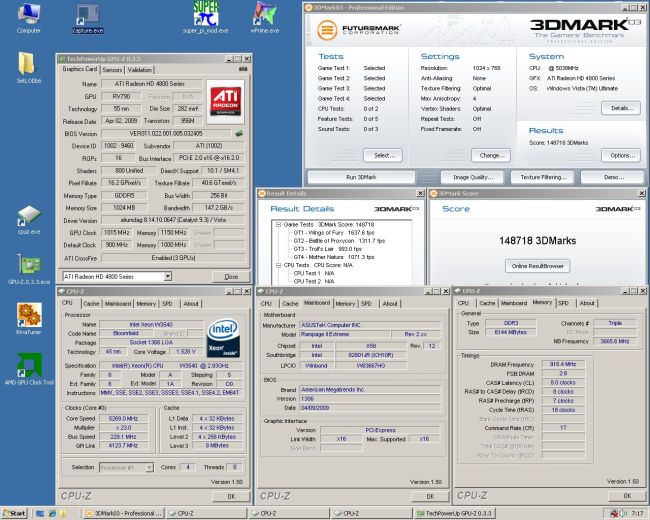Select the CPU Test 1 N/A row
This screenshot has height=520, width=650.
tap(314, 273)
